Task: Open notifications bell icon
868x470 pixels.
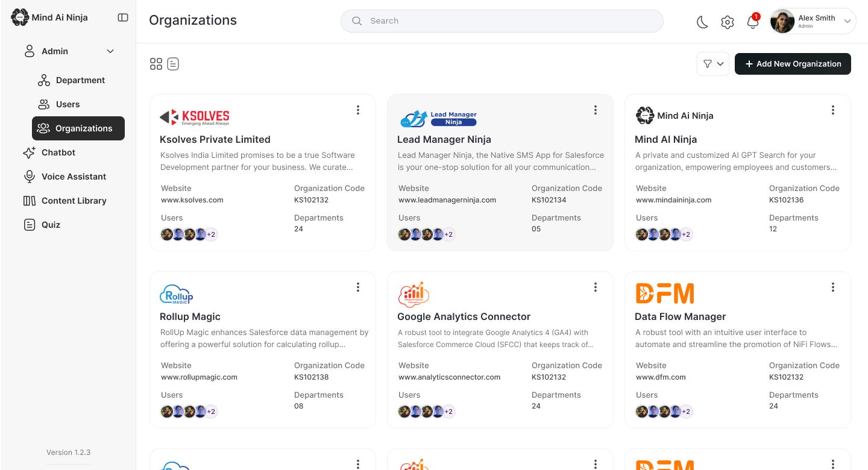Action: click(752, 22)
